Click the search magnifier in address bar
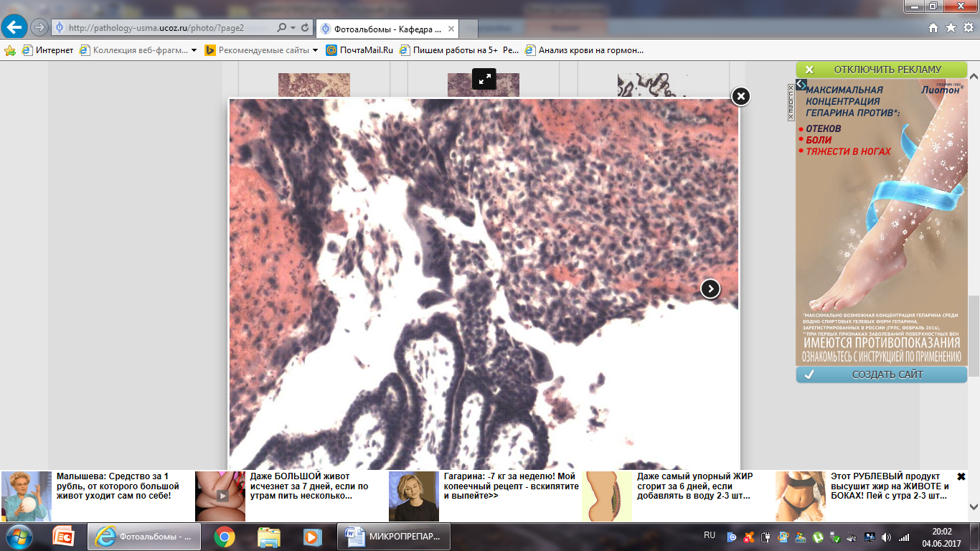The width and height of the screenshot is (980, 551). [281, 28]
